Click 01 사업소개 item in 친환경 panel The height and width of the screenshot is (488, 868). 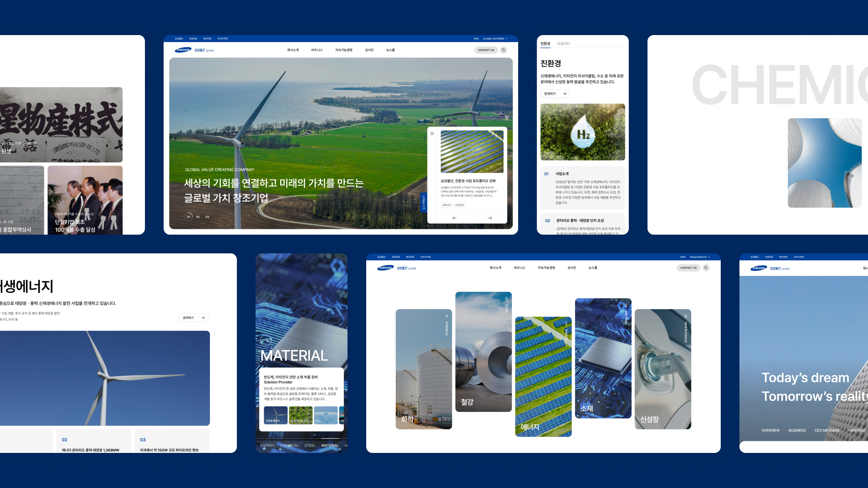(583, 188)
